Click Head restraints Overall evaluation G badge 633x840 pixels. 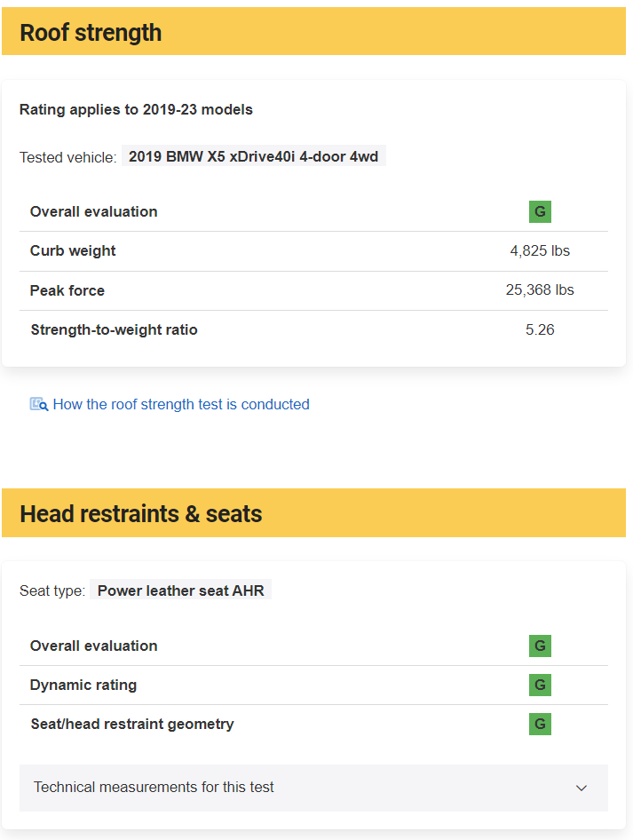pos(540,646)
